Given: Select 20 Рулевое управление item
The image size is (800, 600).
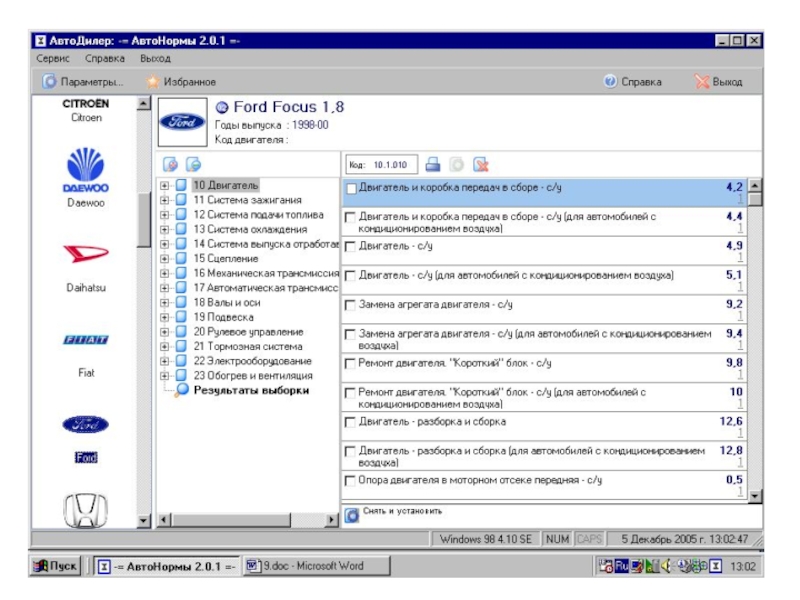Looking at the screenshot, I should (248, 332).
